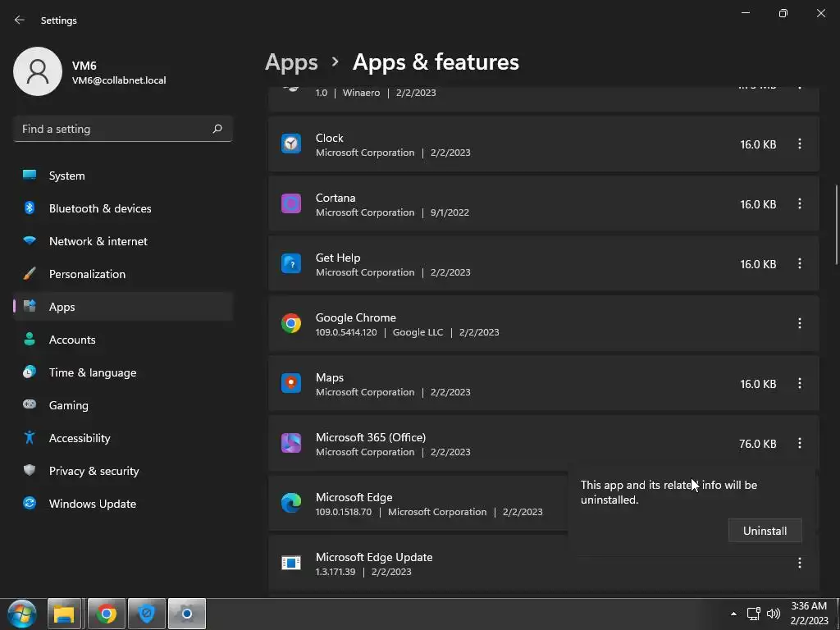Click the Microsoft Edge Update icon
Image resolution: width=840 pixels, height=630 pixels.
click(291, 563)
